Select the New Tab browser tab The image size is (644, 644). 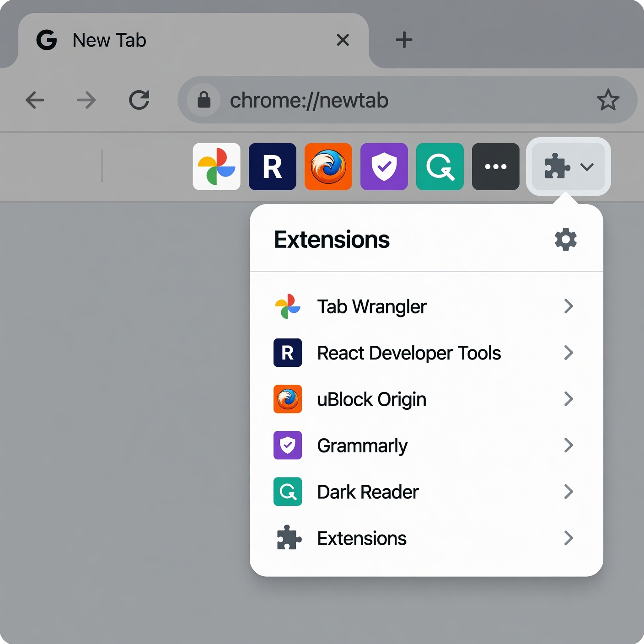pos(193,40)
